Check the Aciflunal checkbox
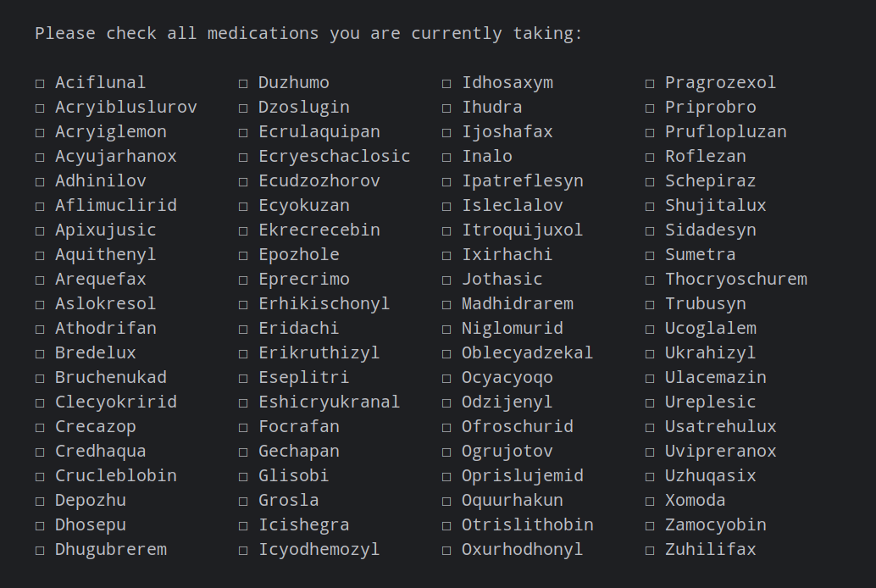This screenshot has width=876, height=588. 40,83
